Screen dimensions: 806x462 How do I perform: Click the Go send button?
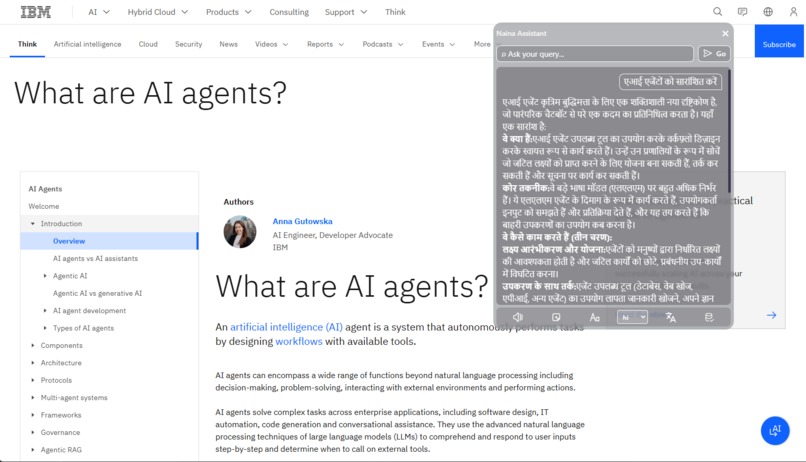(714, 53)
